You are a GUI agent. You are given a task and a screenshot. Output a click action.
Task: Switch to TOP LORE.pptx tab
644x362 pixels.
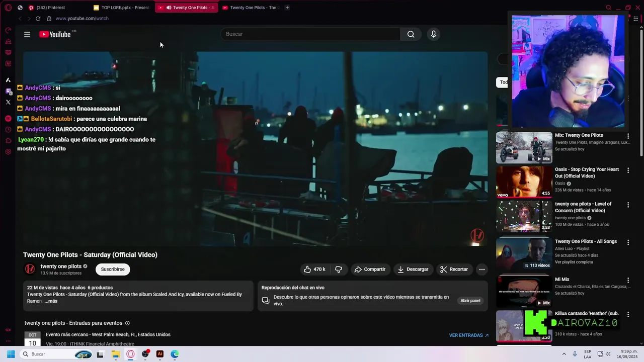[x=122, y=8]
